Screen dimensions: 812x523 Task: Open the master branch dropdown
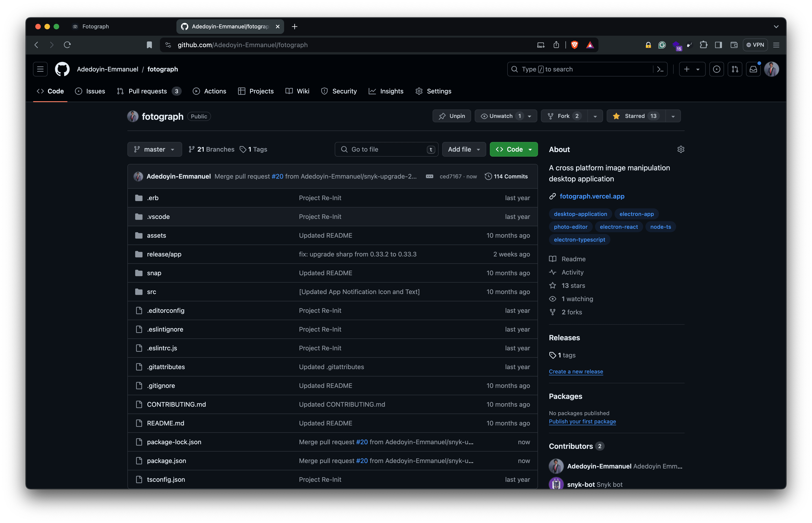tap(155, 150)
